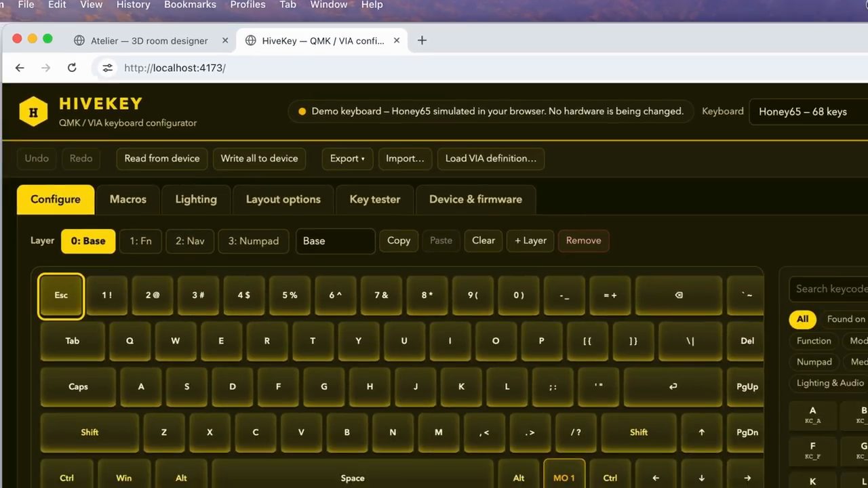Filter keycodes by Function category
This screenshot has height=488, width=868.
pyautogui.click(x=814, y=341)
